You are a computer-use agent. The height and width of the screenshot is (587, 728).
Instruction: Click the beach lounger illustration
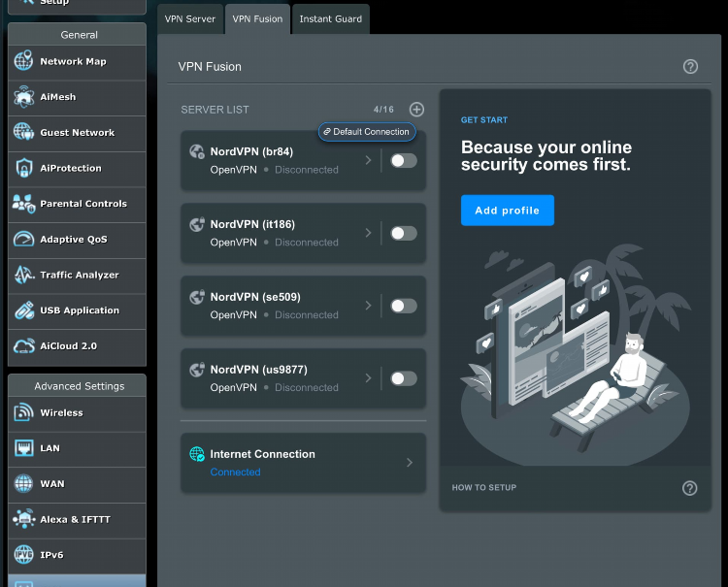point(575,355)
